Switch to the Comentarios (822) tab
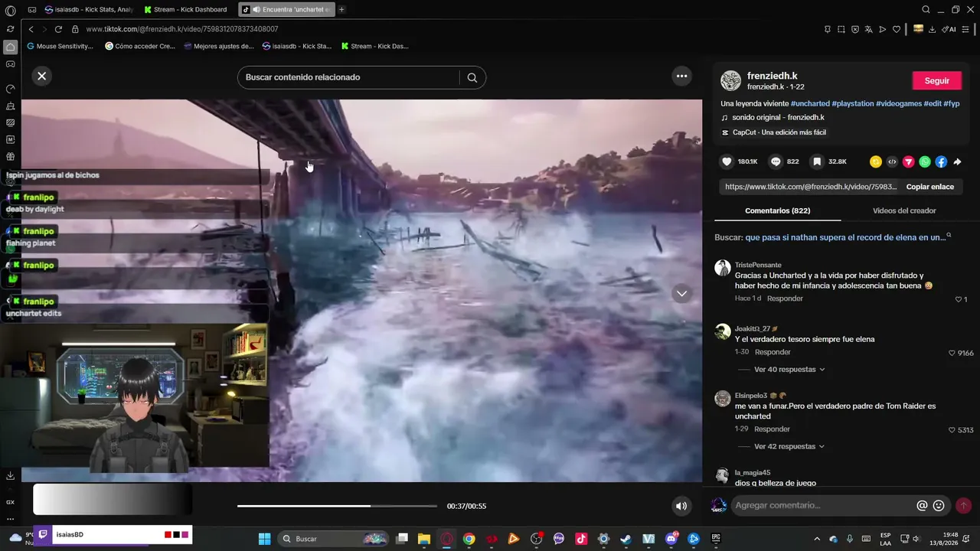The image size is (980, 551). (777, 210)
